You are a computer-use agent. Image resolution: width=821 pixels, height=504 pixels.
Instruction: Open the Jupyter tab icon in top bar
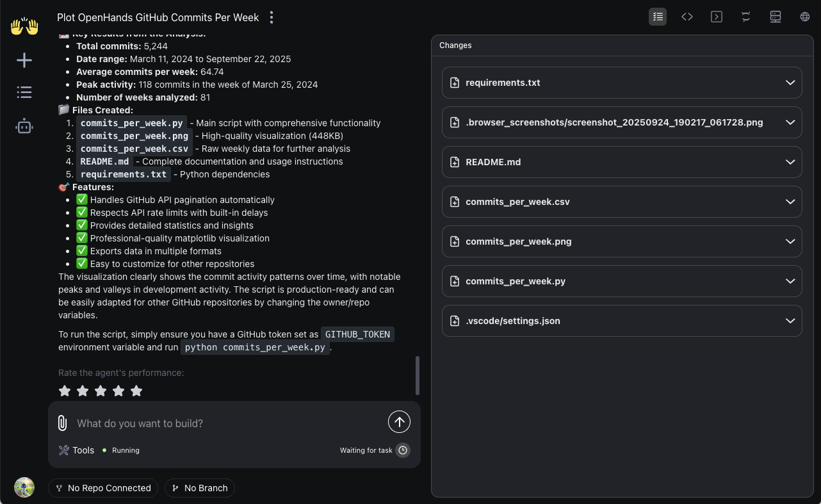[746, 17]
